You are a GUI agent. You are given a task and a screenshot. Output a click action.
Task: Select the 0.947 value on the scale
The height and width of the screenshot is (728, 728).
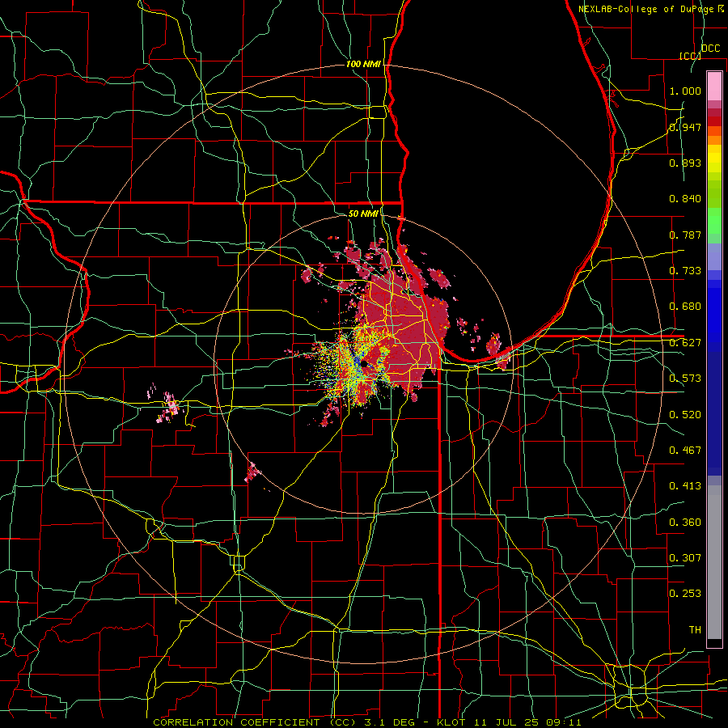point(685,127)
